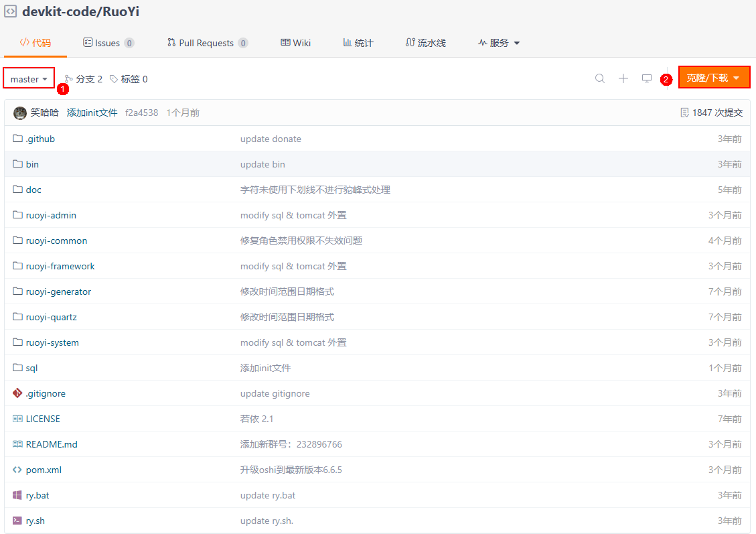
Task: Switch to the 代码 code tab
Action: pyautogui.click(x=35, y=43)
